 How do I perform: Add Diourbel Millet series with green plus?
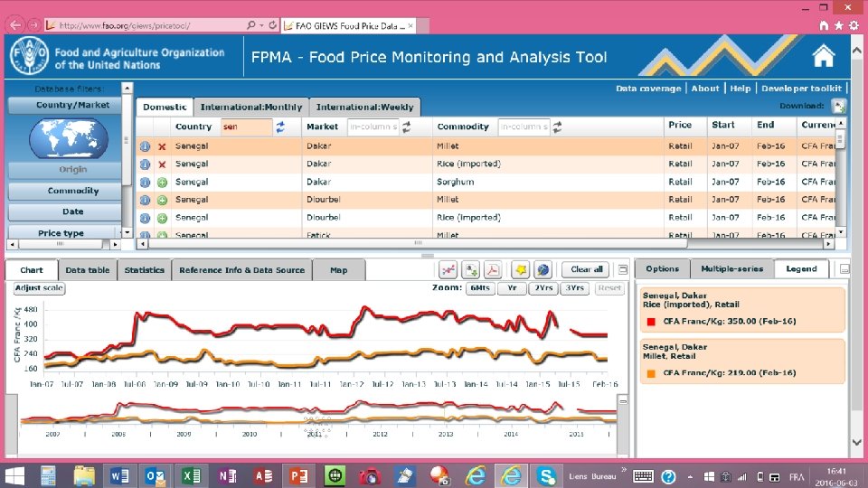pos(162,200)
